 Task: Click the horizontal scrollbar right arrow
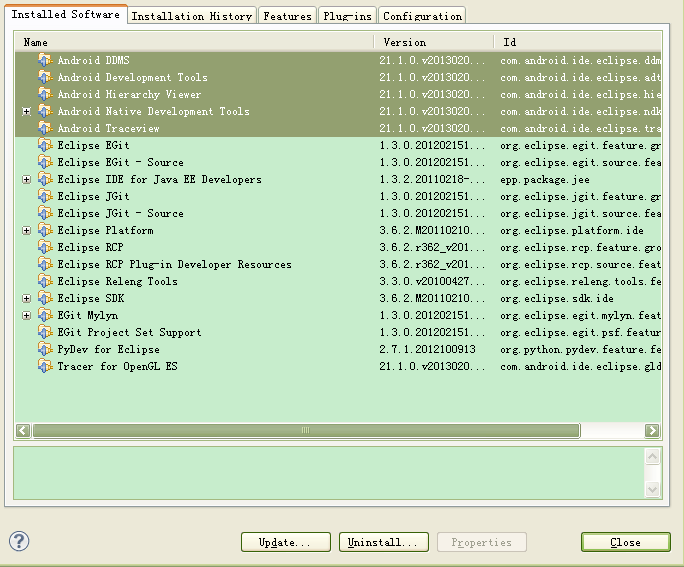click(652, 430)
